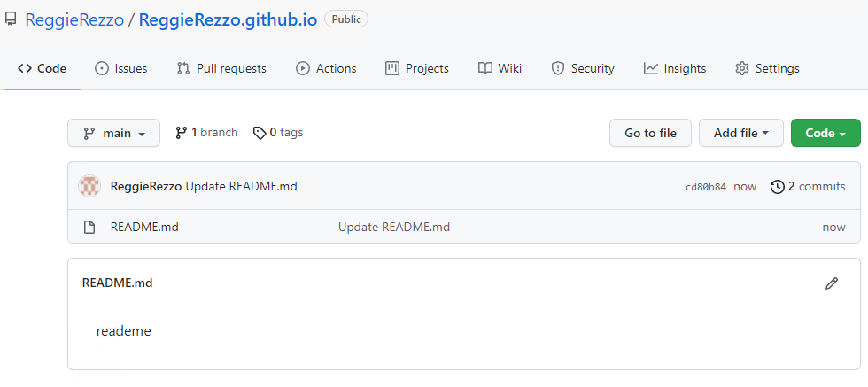Click the 'now' timestamp in README.md row
The width and height of the screenshot is (868, 387).
click(x=833, y=228)
